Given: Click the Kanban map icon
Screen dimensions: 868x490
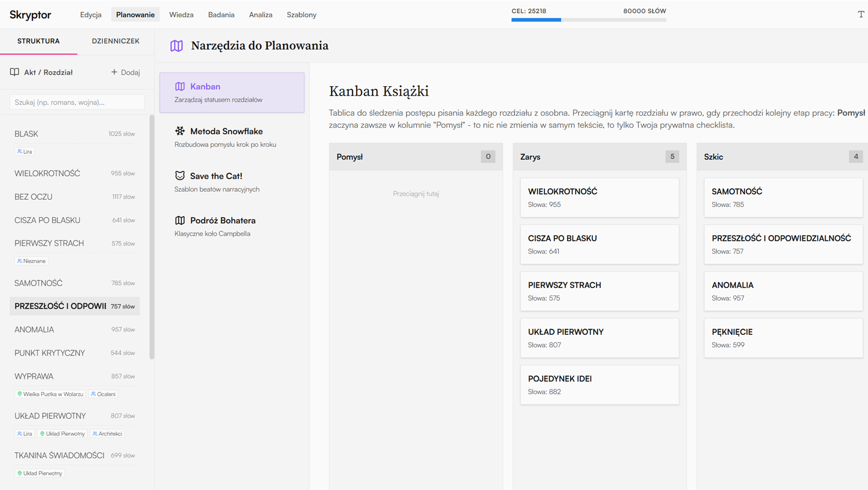Looking at the screenshot, I should point(180,86).
